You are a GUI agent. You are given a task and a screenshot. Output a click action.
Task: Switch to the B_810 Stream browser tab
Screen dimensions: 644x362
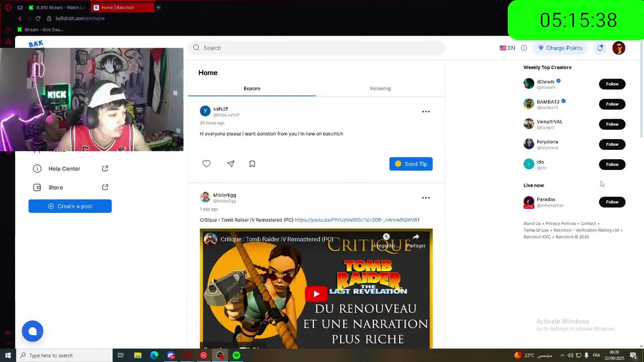tap(58, 8)
